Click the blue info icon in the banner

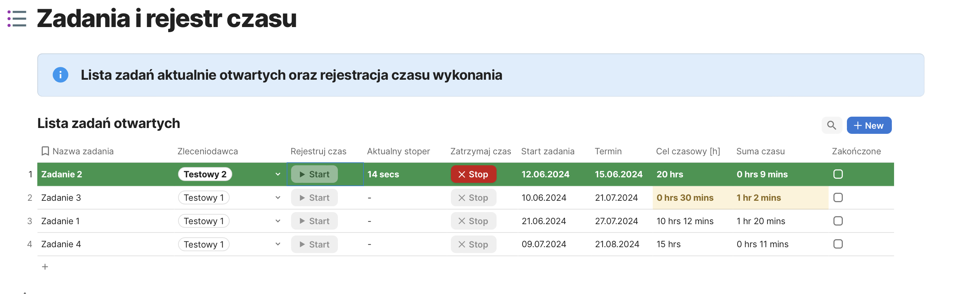[x=60, y=75]
